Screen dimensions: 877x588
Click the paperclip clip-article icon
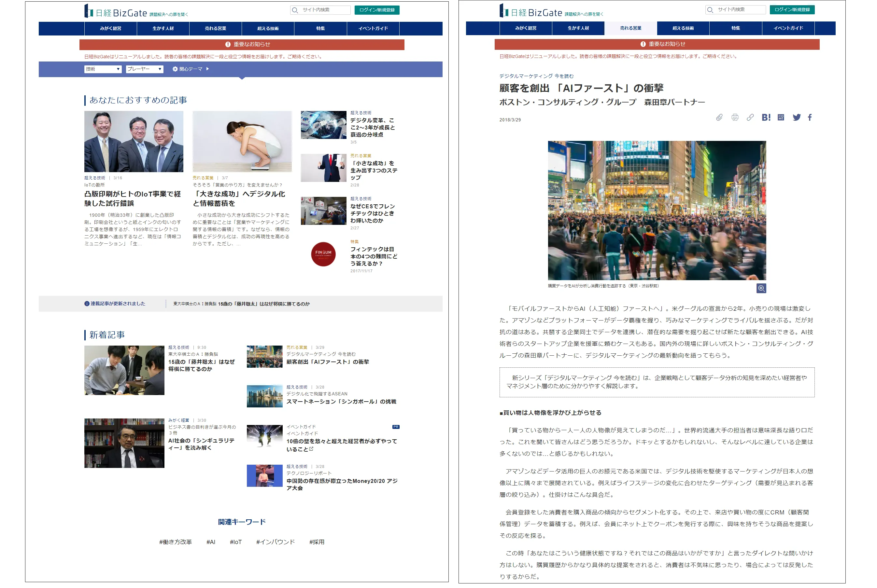[719, 117]
